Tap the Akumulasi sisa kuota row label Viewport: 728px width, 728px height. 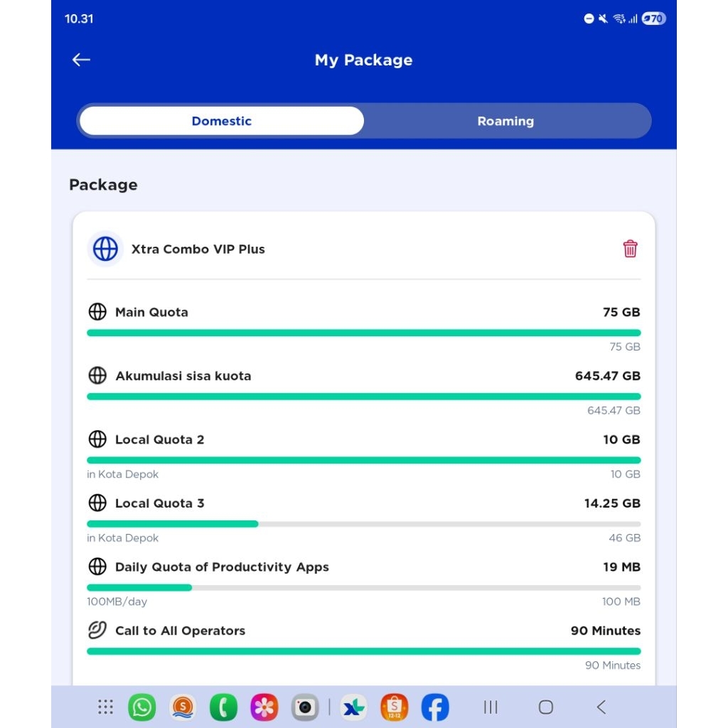click(183, 376)
